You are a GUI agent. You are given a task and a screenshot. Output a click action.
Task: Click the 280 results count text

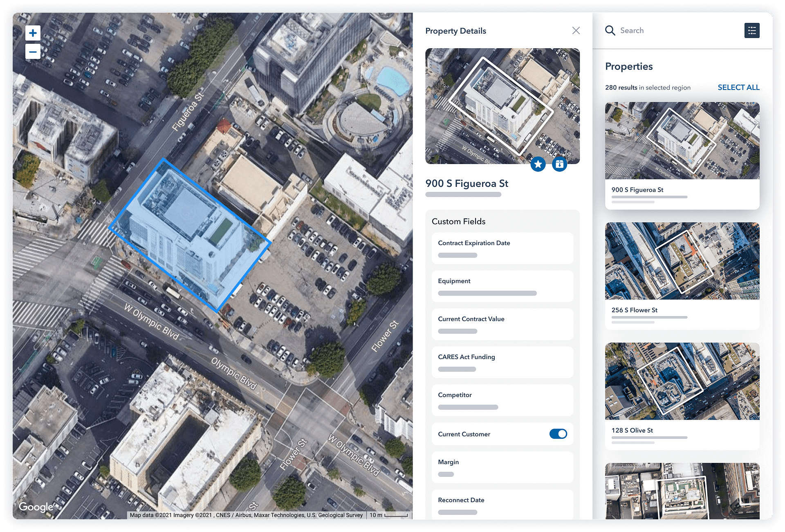(621, 88)
